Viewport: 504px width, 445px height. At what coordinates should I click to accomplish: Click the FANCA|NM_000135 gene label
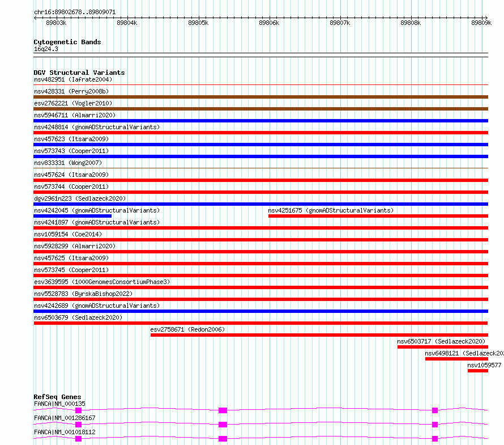click(59, 404)
